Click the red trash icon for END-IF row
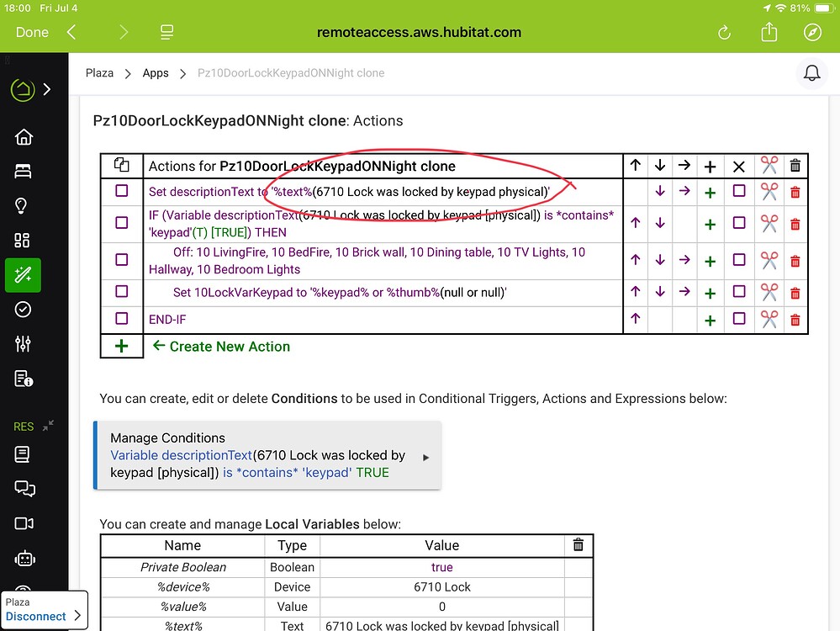This screenshot has width=840, height=631. 795,320
